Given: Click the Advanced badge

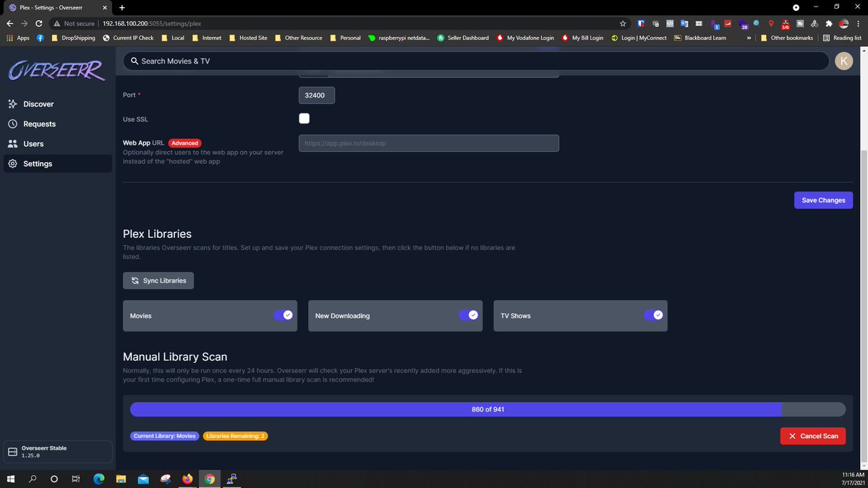Looking at the screenshot, I should [184, 143].
